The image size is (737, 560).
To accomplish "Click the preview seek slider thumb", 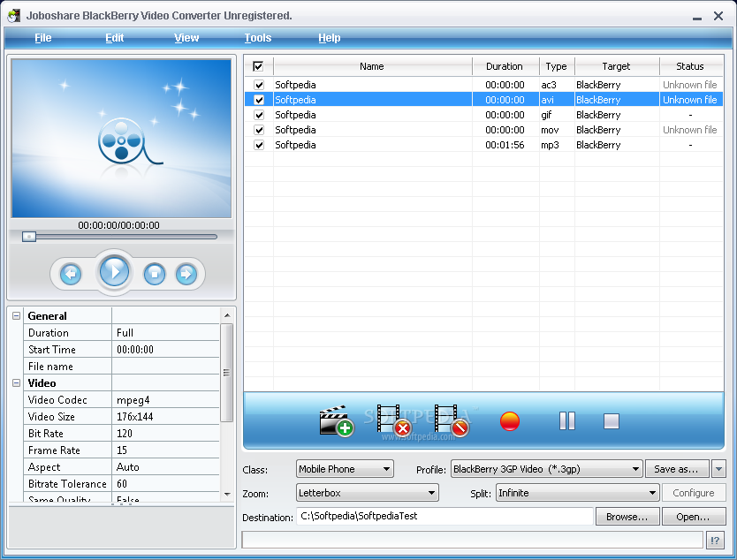I will click(x=29, y=237).
